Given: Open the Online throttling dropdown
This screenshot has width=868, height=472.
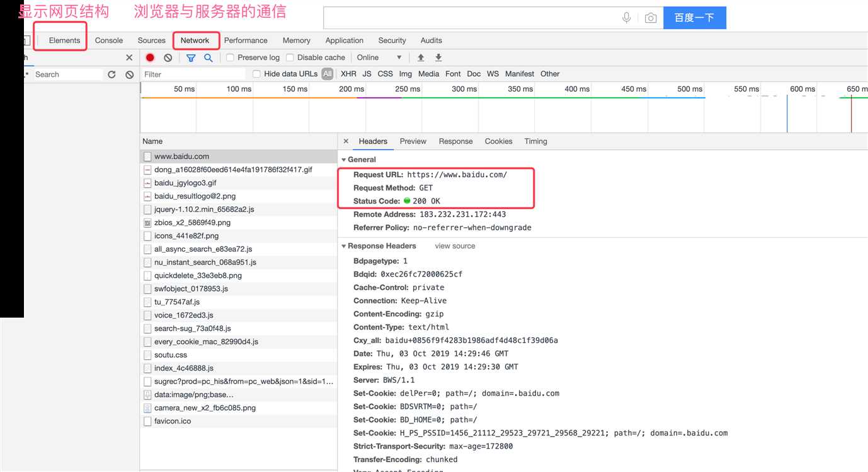Looking at the screenshot, I should [x=379, y=57].
